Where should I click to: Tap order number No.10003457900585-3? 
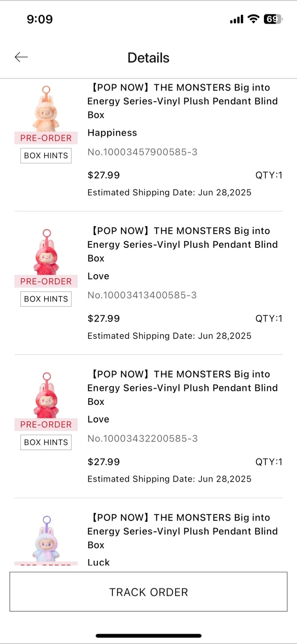[x=142, y=152]
